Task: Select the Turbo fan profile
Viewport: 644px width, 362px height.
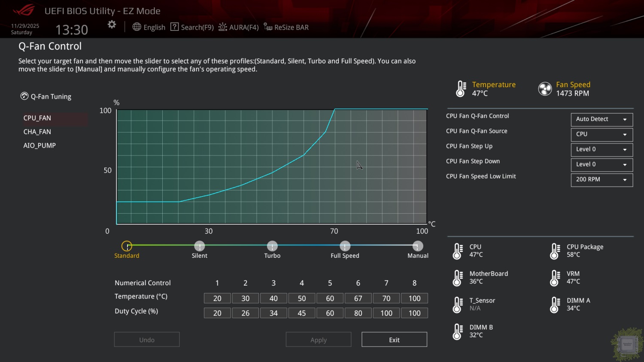Action: 272,246
